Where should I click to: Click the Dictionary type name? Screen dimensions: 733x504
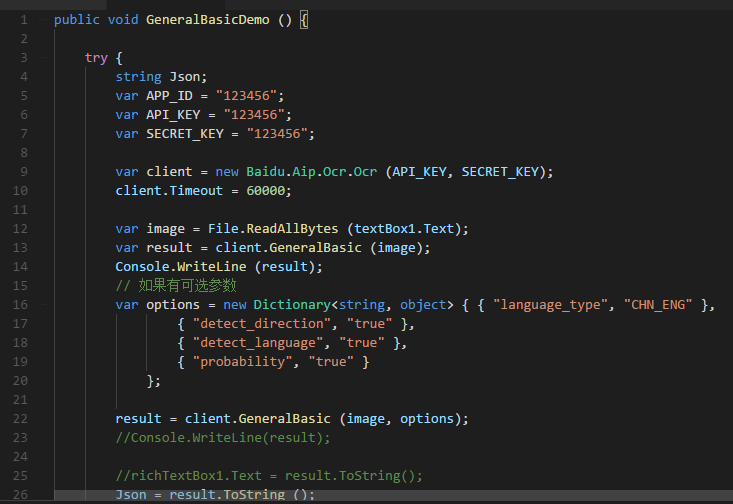point(291,304)
